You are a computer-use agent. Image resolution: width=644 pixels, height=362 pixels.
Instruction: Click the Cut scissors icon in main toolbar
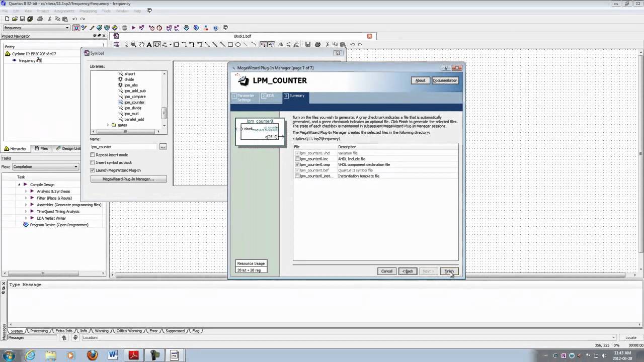[50, 19]
